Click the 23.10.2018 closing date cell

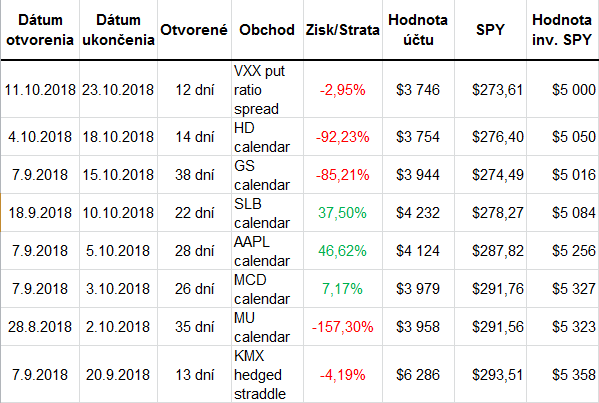point(118,90)
